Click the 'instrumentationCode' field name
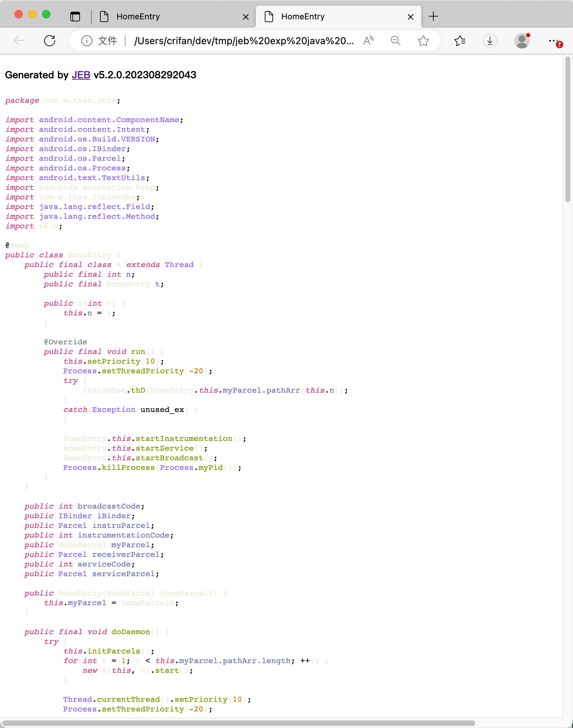Image resolution: width=573 pixels, height=728 pixels. (x=123, y=535)
